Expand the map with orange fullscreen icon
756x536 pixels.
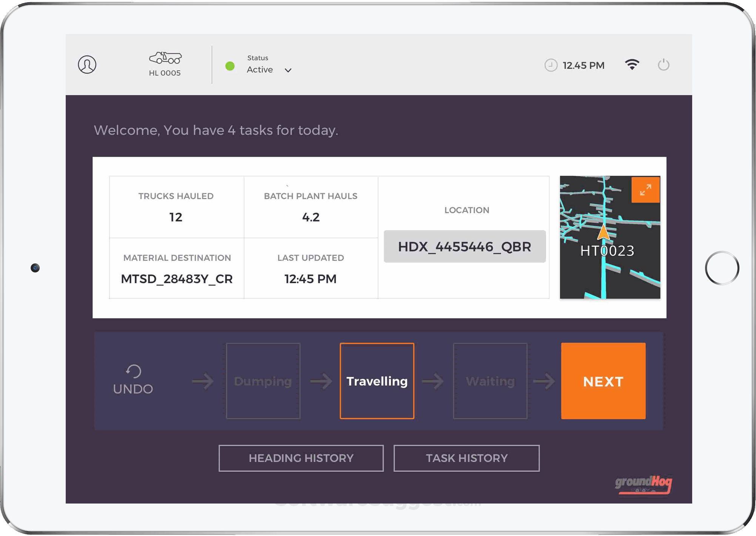click(x=645, y=189)
